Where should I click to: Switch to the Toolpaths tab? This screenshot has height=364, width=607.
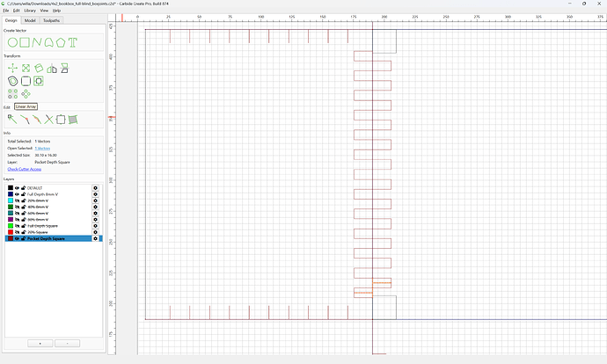52,20
